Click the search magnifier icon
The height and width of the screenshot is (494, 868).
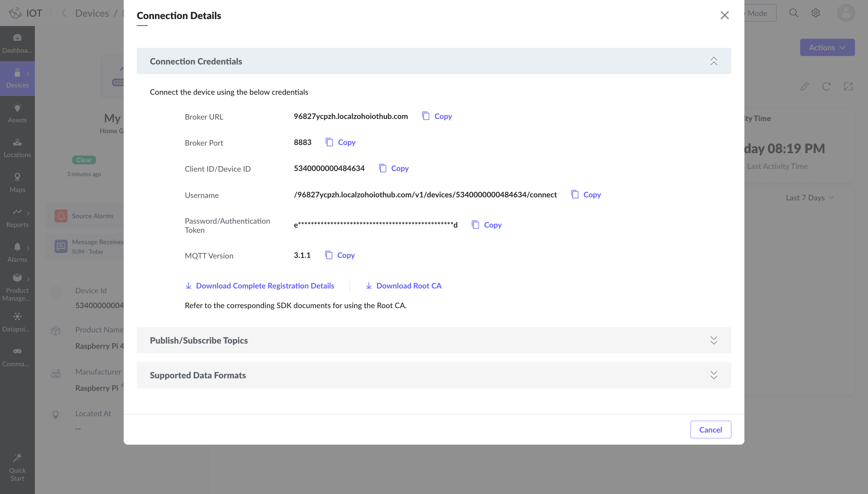click(794, 13)
